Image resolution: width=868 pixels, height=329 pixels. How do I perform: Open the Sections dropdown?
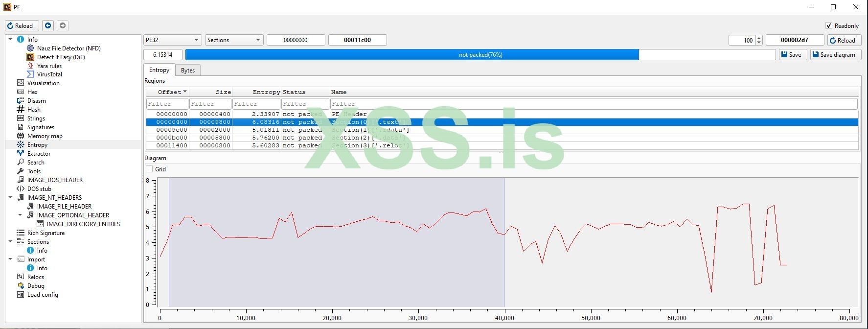234,40
